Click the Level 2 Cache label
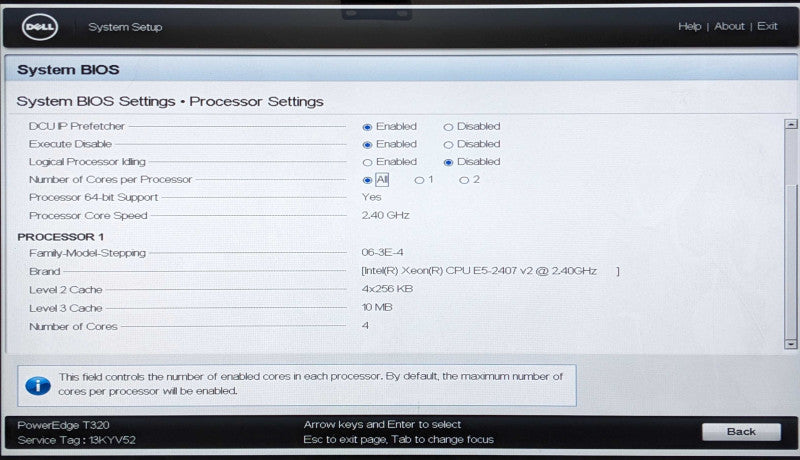Viewport: 800px width, 460px height. point(65,290)
